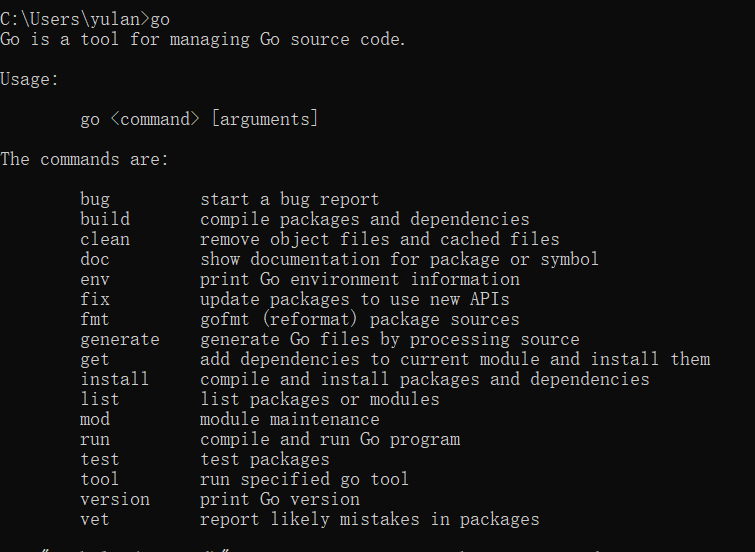Click the 'test' command name
This screenshot has width=755, height=552.
coord(100,459)
